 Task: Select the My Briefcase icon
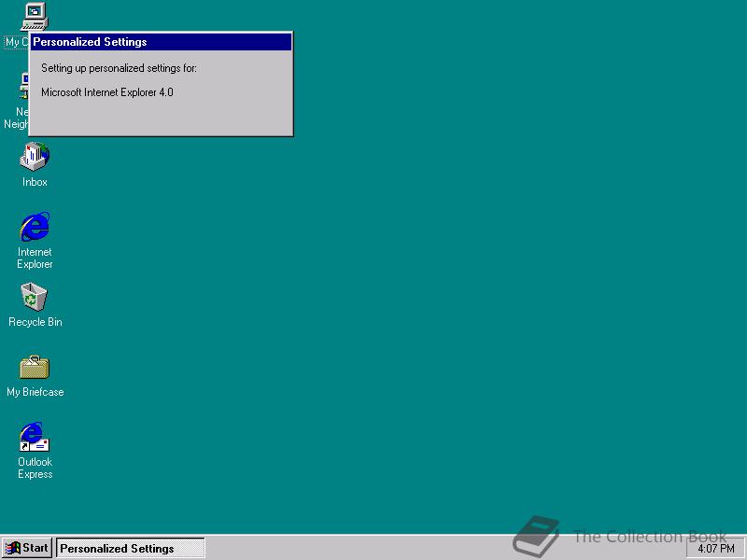click(x=35, y=367)
